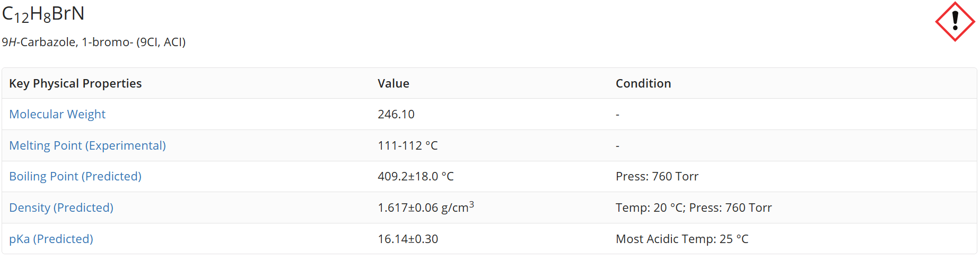Click the GHS exclamation mark hazard icon

point(955,22)
